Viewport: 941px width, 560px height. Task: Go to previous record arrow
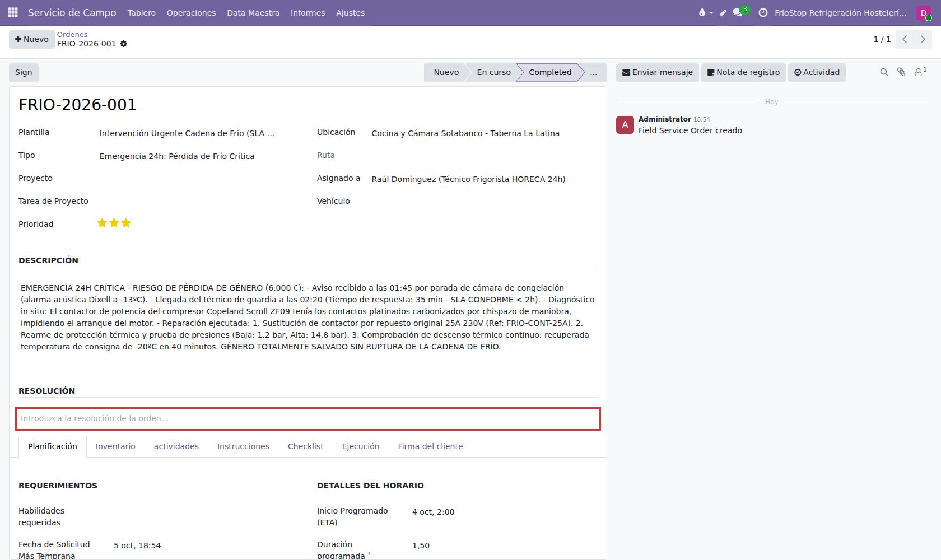905,39
